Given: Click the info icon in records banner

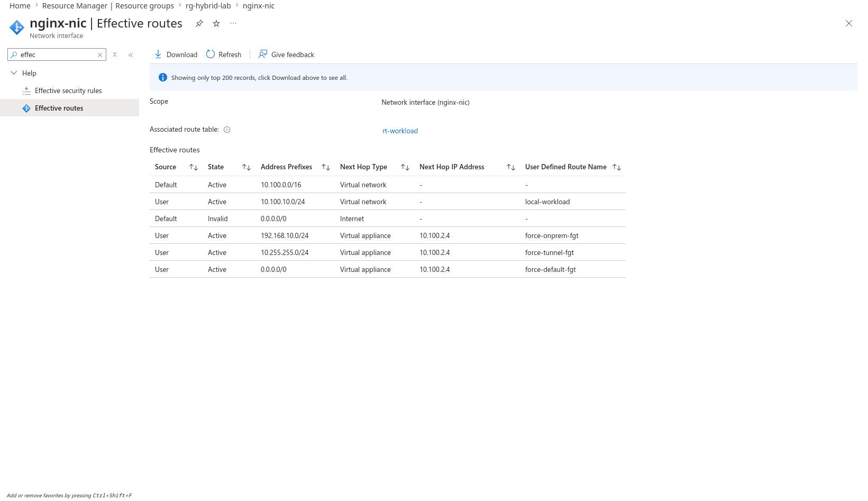Looking at the screenshot, I should (163, 77).
